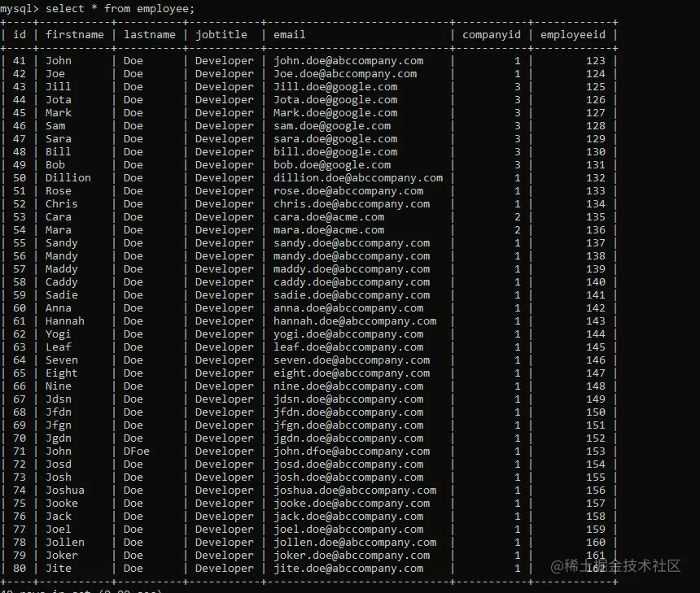700x593 pixels.
Task: Click firstname 'Rose' cell
Action: 58,190
